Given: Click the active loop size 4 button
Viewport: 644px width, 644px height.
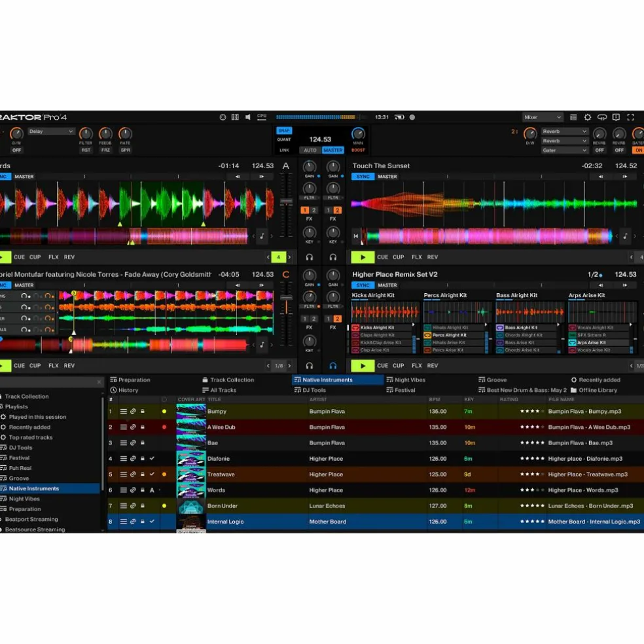Looking at the screenshot, I should (x=278, y=257).
